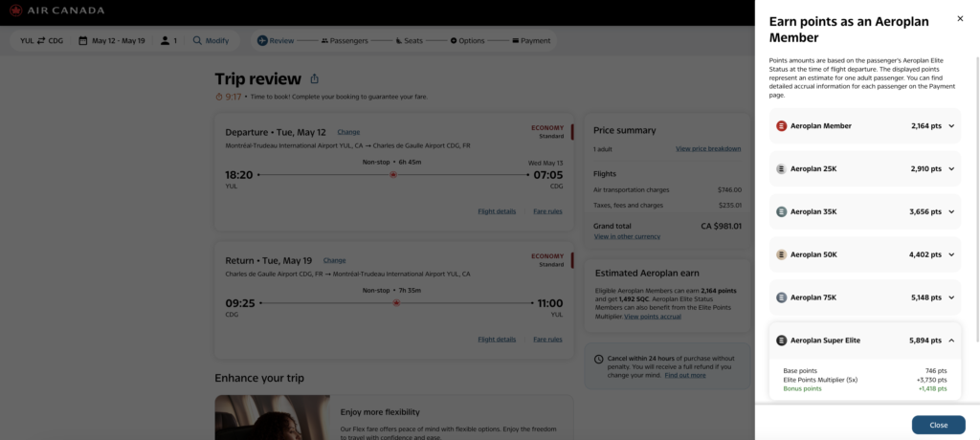The height and width of the screenshot is (440, 980).
Task: Expand the Aeroplan 35K chevron
Action: [951, 212]
